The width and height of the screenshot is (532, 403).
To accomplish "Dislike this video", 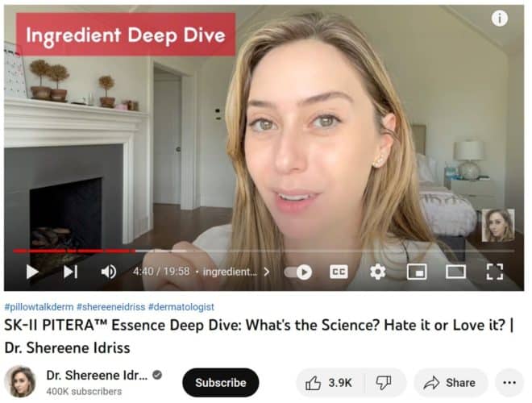I will coord(384,383).
